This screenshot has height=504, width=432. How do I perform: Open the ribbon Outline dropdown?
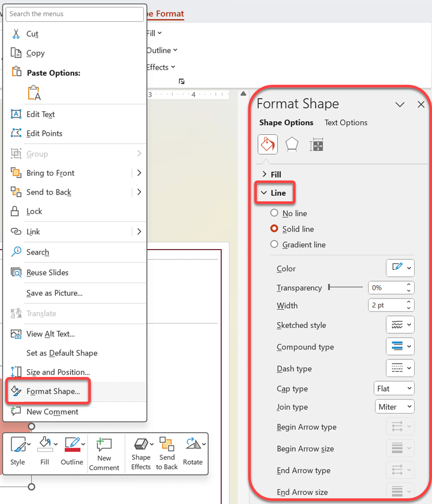162,50
